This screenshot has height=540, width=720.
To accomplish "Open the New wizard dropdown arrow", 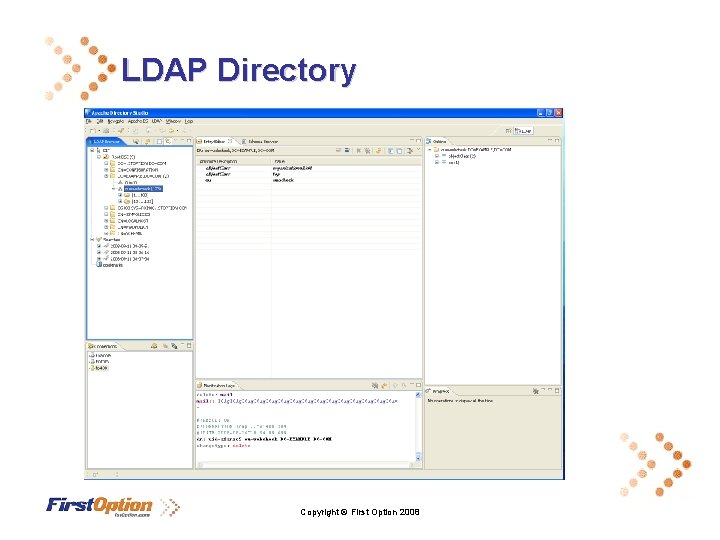I will [x=99, y=131].
